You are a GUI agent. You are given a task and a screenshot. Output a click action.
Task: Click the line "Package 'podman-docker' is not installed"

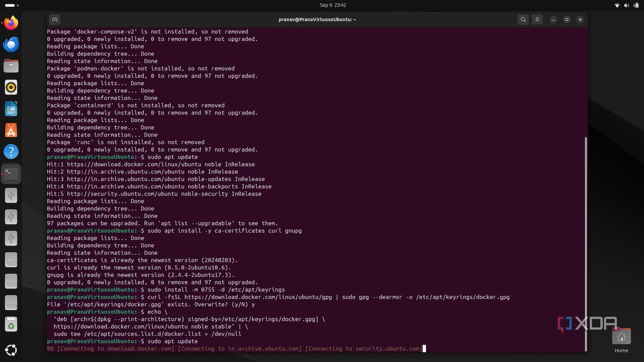click(x=141, y=69)
